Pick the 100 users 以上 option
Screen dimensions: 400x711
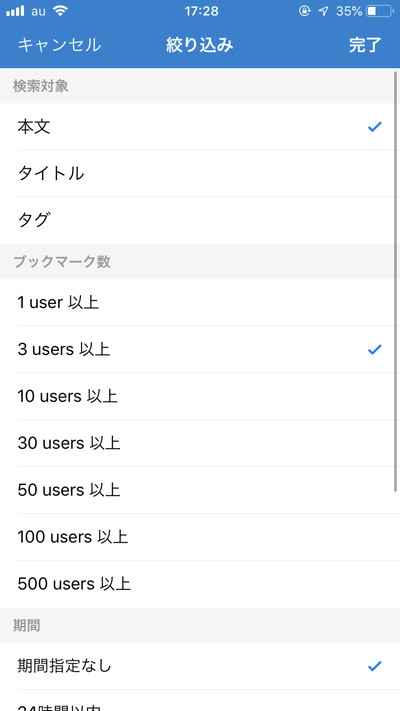tap(200, 537)
